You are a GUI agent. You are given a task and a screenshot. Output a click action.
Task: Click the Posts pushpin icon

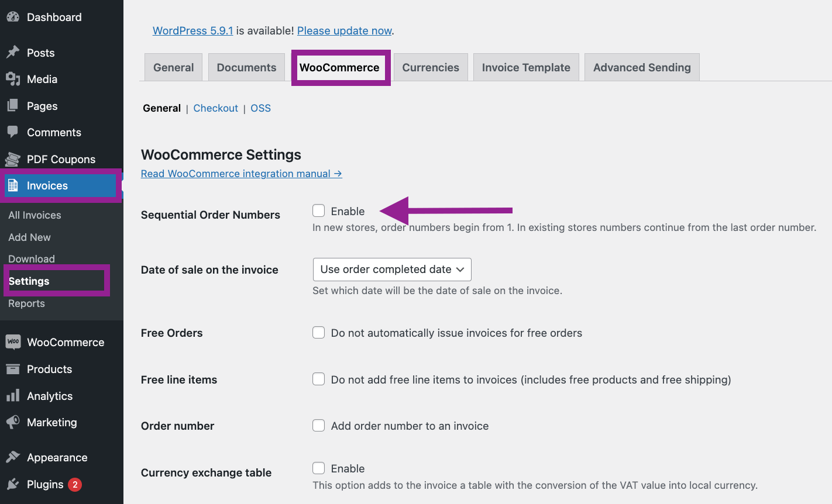[13, 53]
